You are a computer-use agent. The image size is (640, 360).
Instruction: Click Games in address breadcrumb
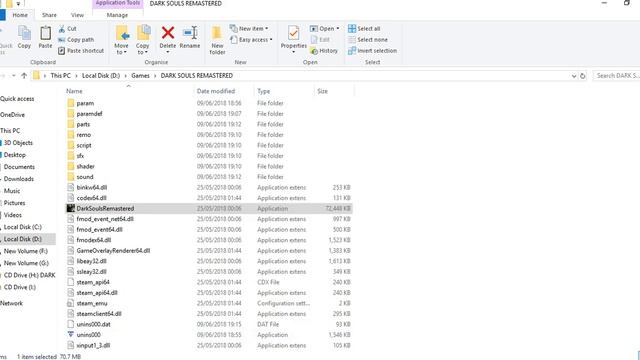[x=140, y=76]
